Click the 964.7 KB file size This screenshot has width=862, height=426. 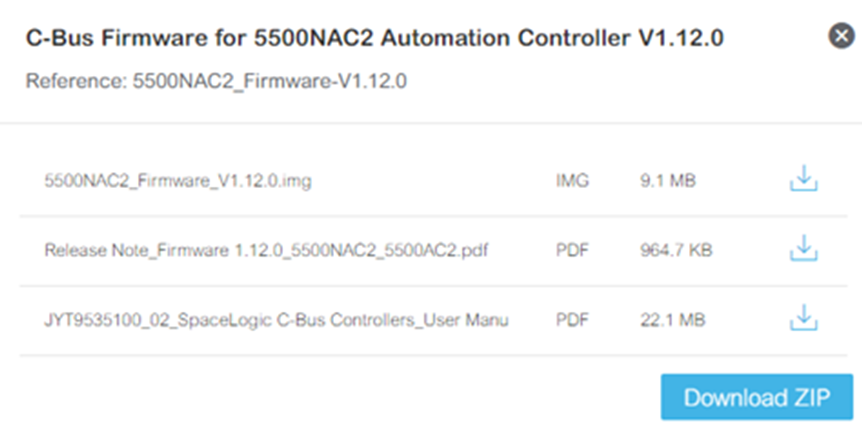pyautogui.click(x=676, y=251)
